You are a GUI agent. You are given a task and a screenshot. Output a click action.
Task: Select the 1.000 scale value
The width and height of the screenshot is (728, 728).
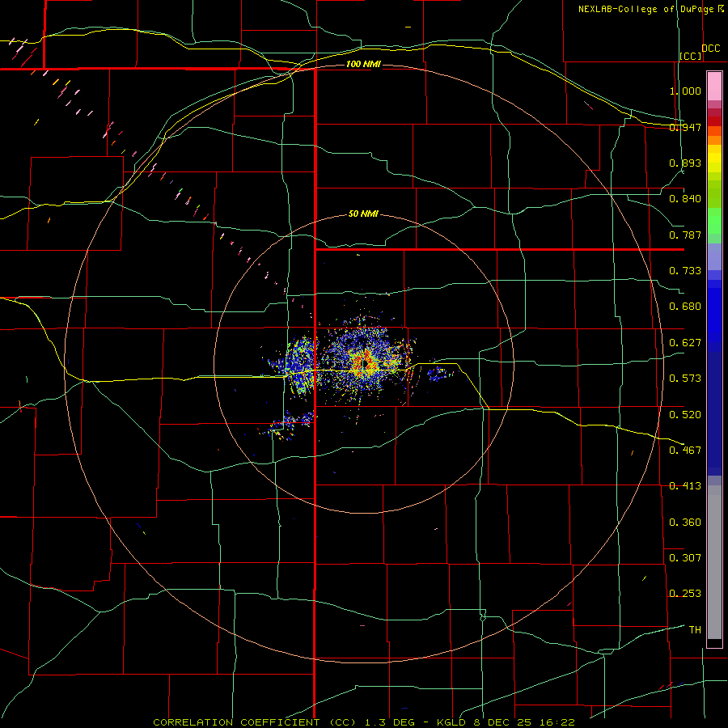[x=685, y=91]
